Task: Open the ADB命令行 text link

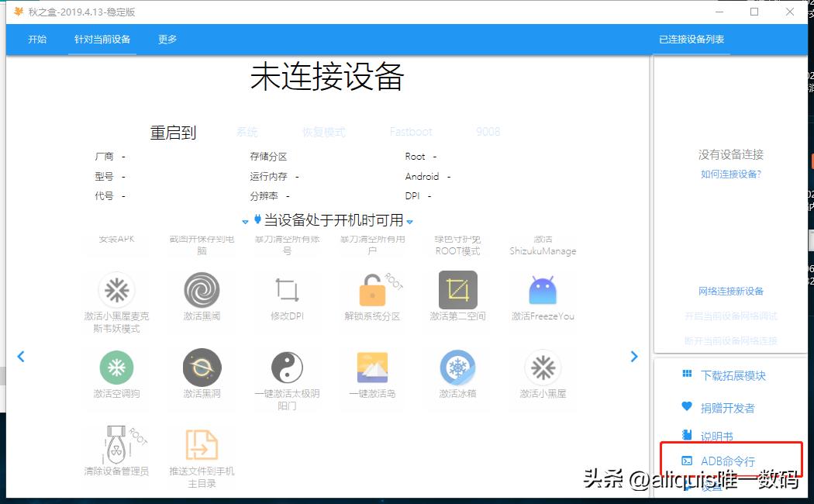Action: [728, 461]
